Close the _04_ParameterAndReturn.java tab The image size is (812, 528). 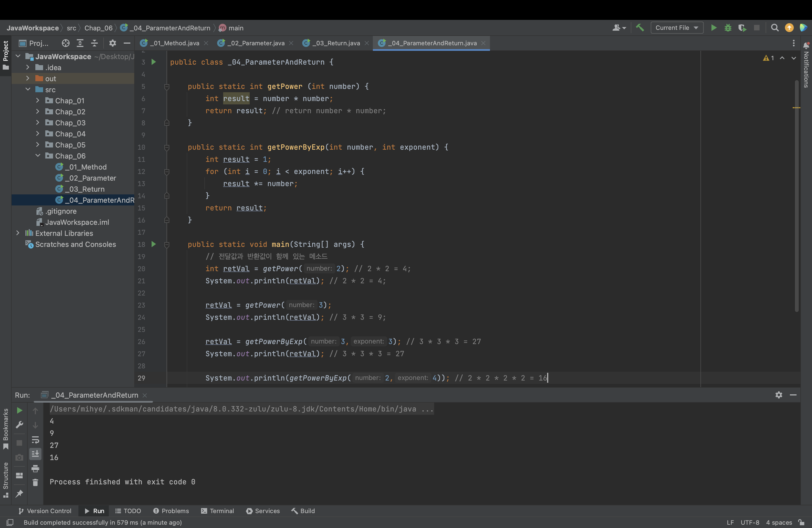pyautogui.click(x=483, y=43)
